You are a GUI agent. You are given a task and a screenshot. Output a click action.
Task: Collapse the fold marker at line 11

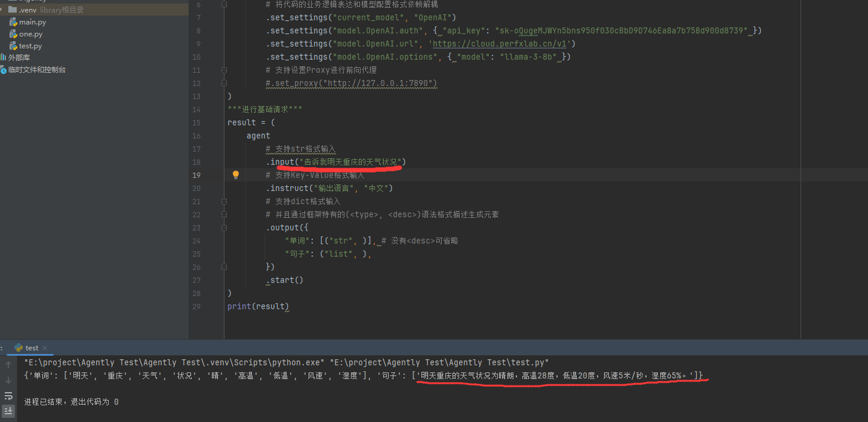pos(224,70)
